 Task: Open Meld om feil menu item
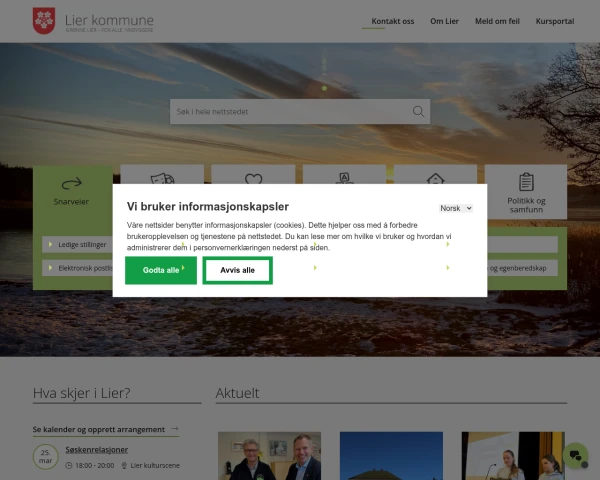tap(497, 21)
